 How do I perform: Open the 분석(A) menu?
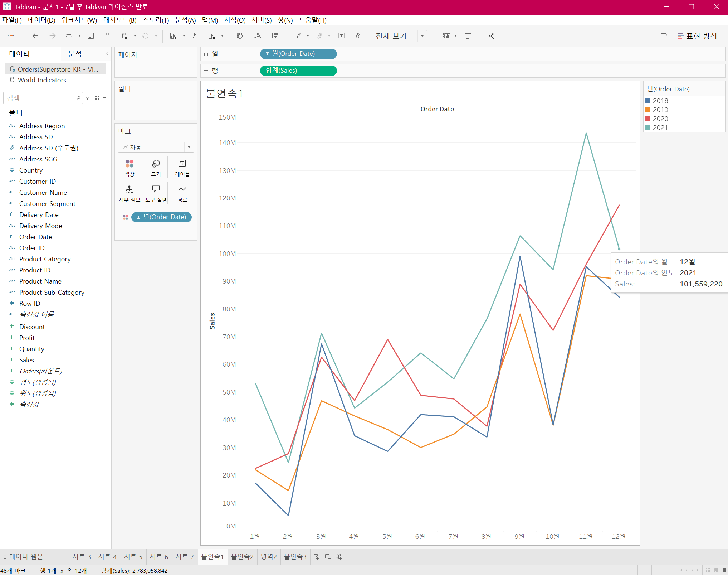click(x=185, y=20)
